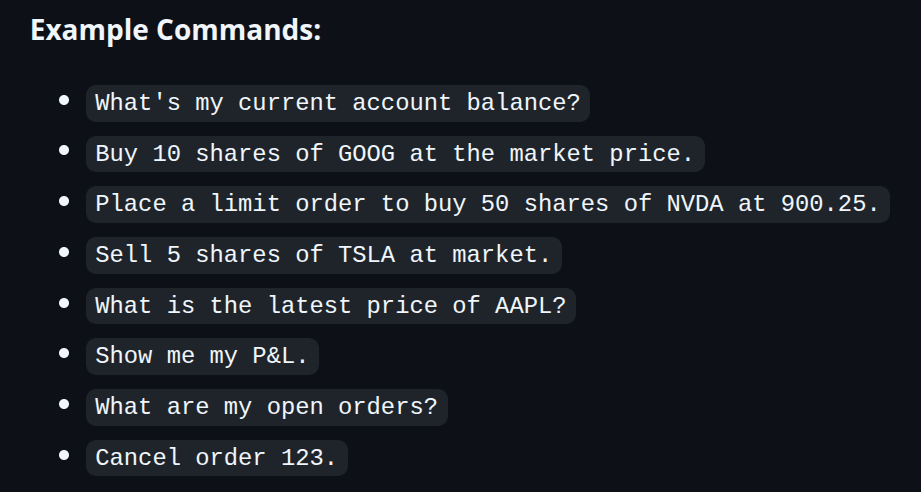Screen dimensions: 921x492
Task: Click the bullet beside the "Cancel order" command
Action: pyautogui.click(x=64, y=455)
